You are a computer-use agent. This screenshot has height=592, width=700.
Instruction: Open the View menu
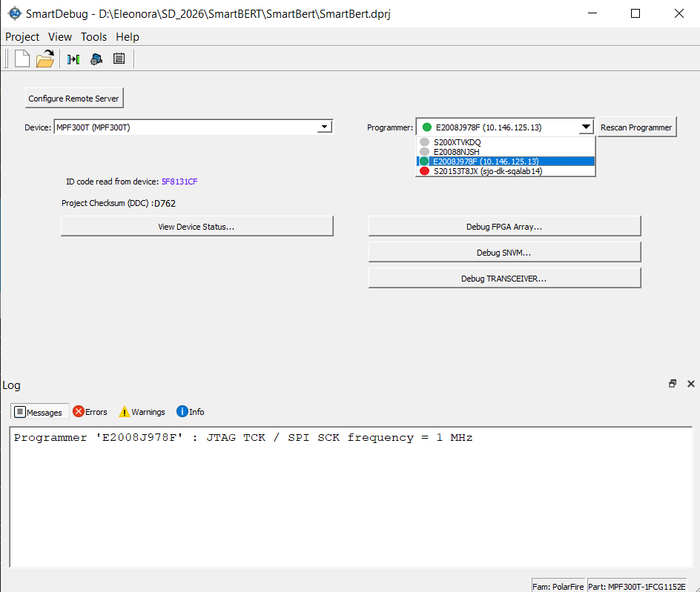tap(60, 36)
